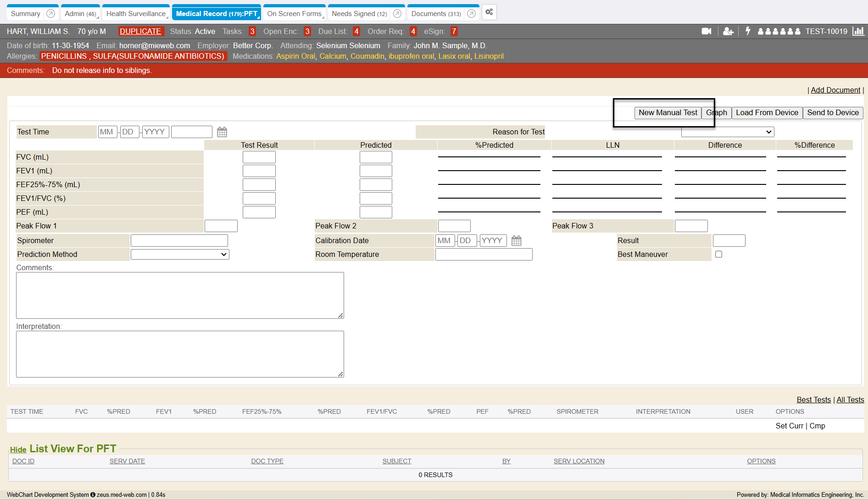Click the Add Document link

[835, 90]
